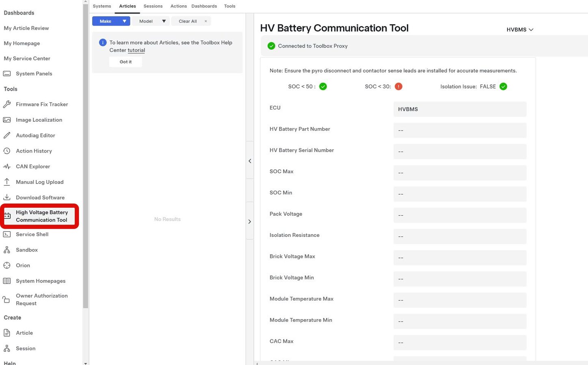Open the Service Shell terminal icon
Image resolution: width=588 pixels, height=365 pixels.
tap(7, 234)
